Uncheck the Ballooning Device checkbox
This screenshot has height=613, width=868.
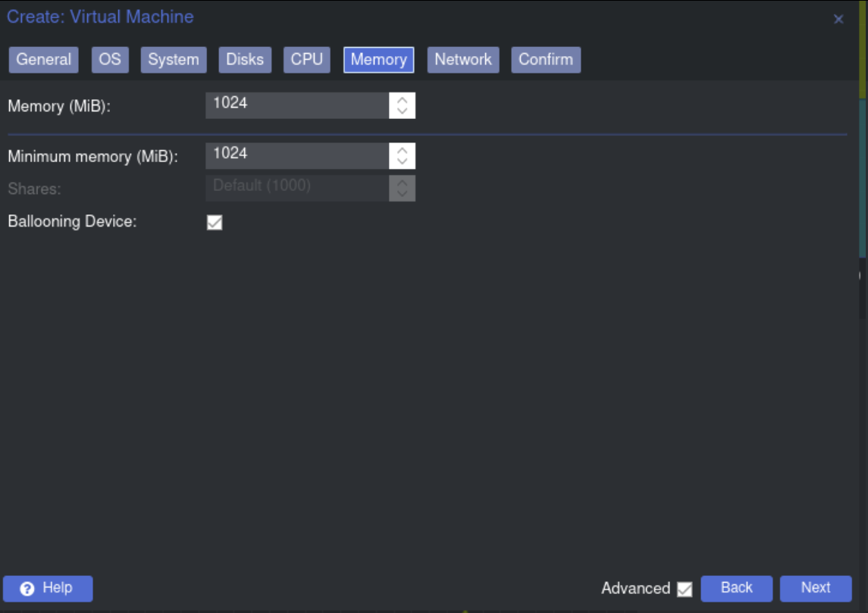pyautogui.click(x=215, y=222)
